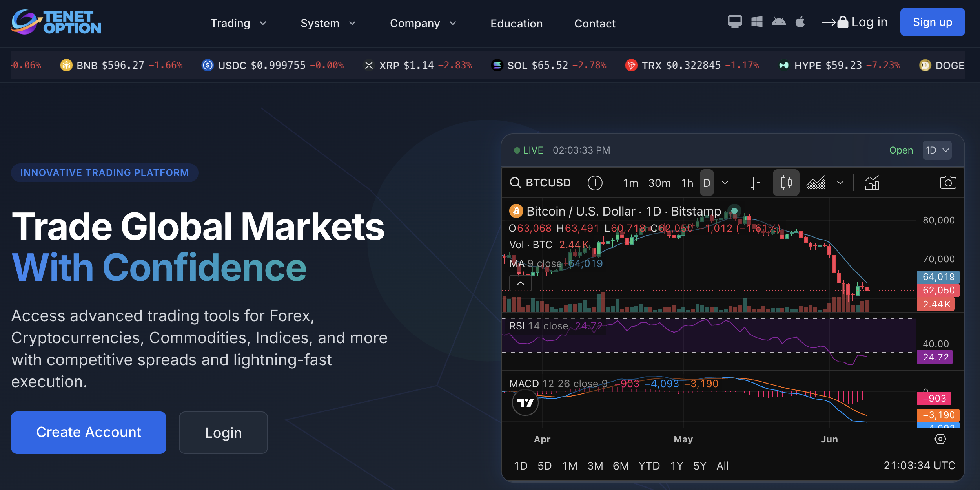Viewport: 980px width, 490px height.
Task: Click the Sign up button
Action: coord(933,22)
